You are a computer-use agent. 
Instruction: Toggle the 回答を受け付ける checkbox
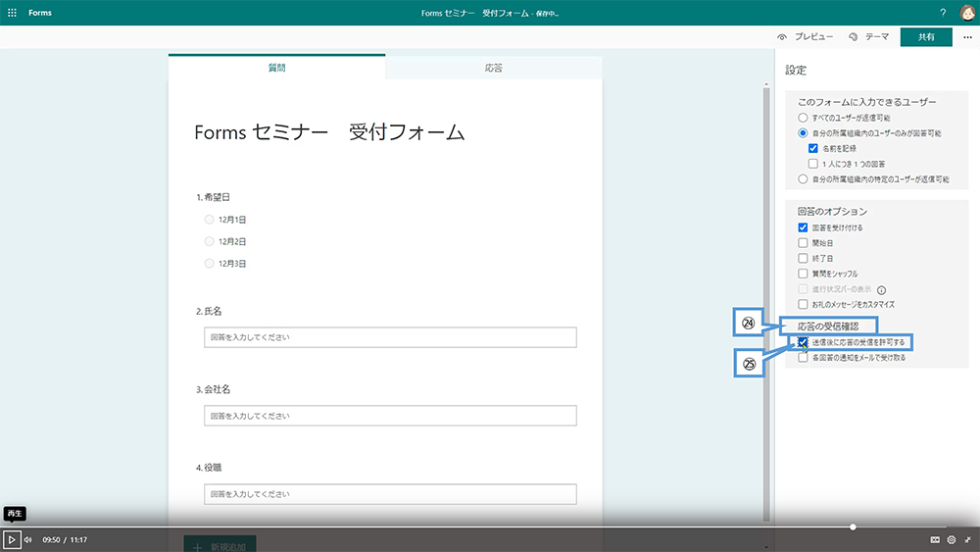pyautogui.click(x=804, y=227)
